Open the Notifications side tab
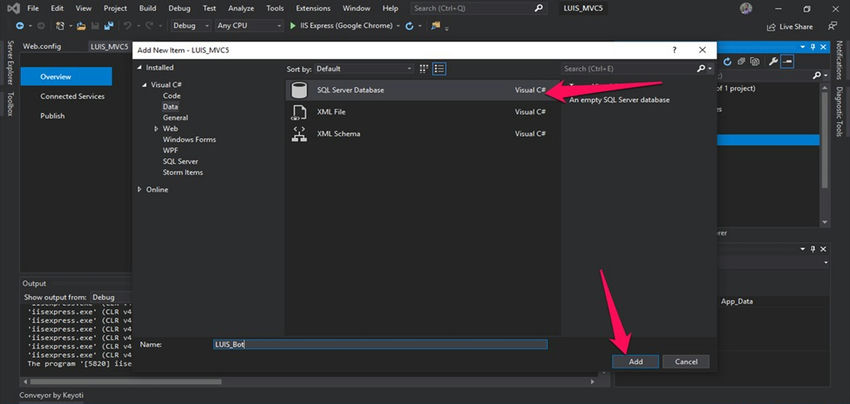The image size is (850, 404). [x=839, y=60]
